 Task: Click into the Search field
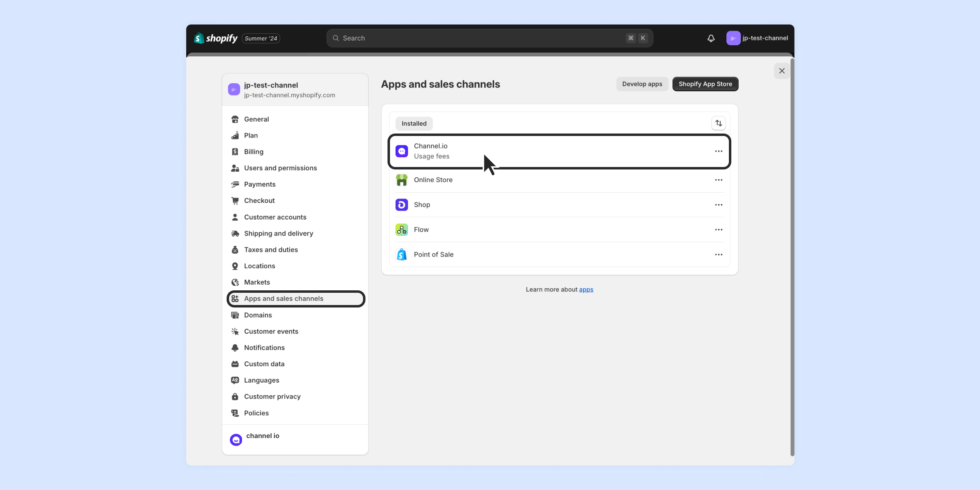(x=482, y=38)
